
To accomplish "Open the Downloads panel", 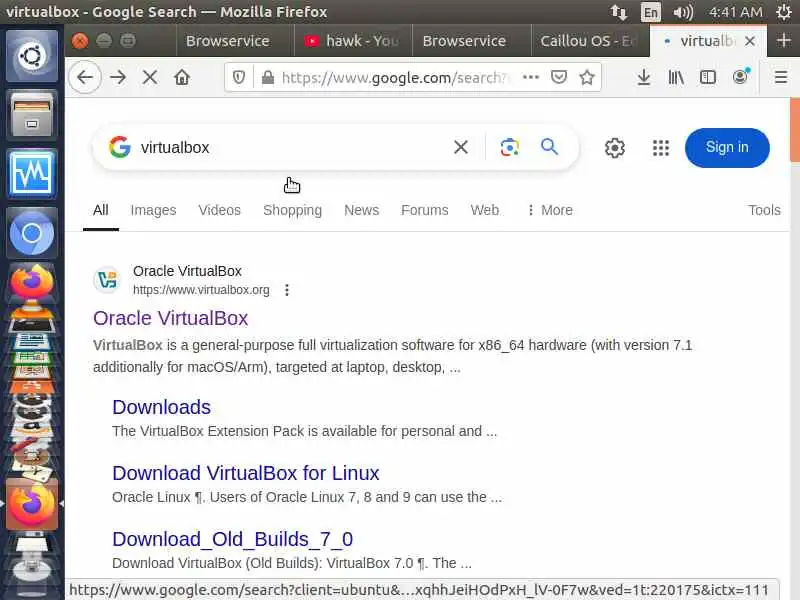I will (x=644, y=77).
